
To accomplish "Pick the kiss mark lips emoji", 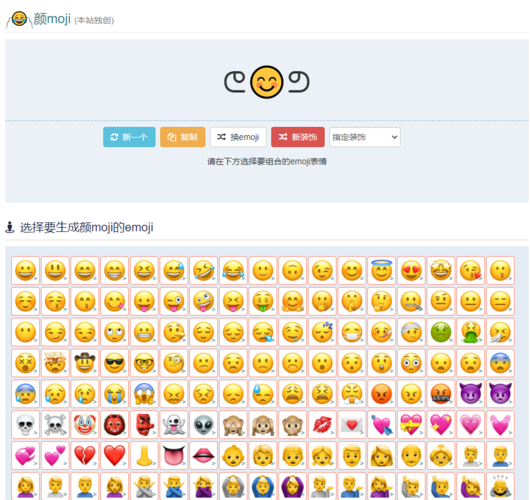I will pos(322,425).
